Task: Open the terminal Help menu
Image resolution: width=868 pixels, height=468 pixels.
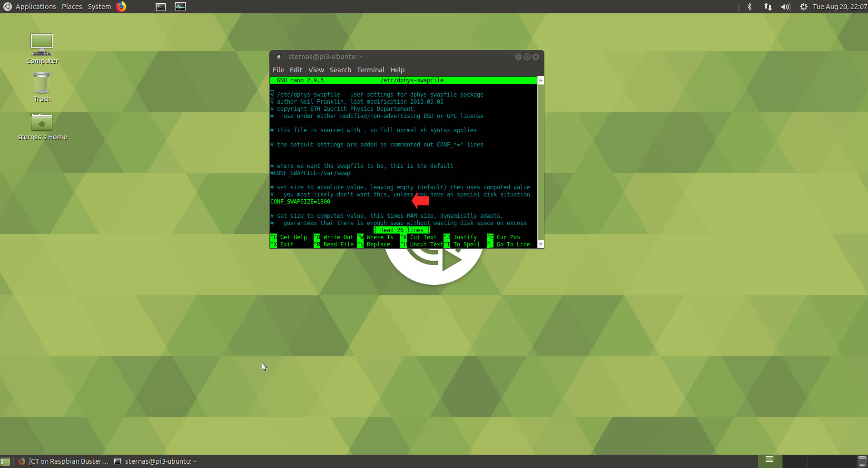Action: coord(397,70)
